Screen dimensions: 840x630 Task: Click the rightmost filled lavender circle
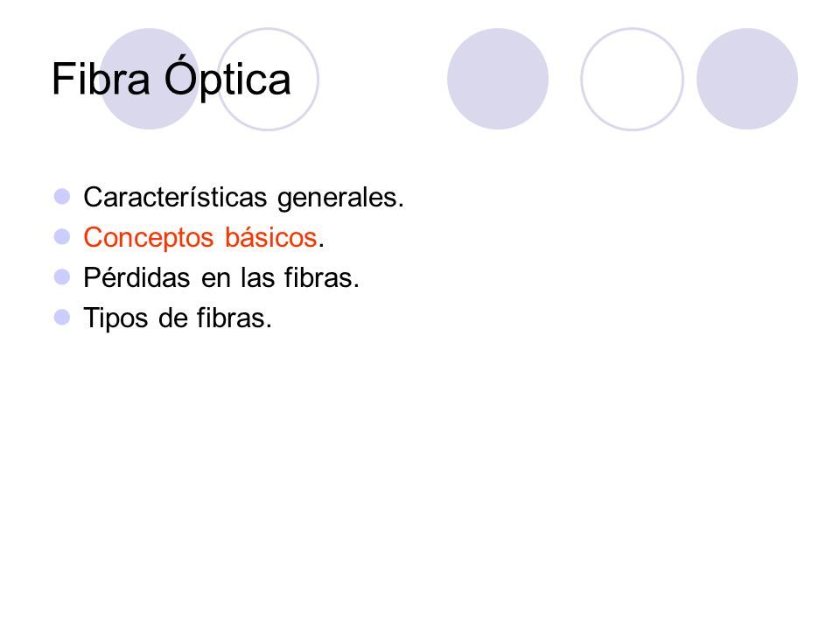point(747,79)
